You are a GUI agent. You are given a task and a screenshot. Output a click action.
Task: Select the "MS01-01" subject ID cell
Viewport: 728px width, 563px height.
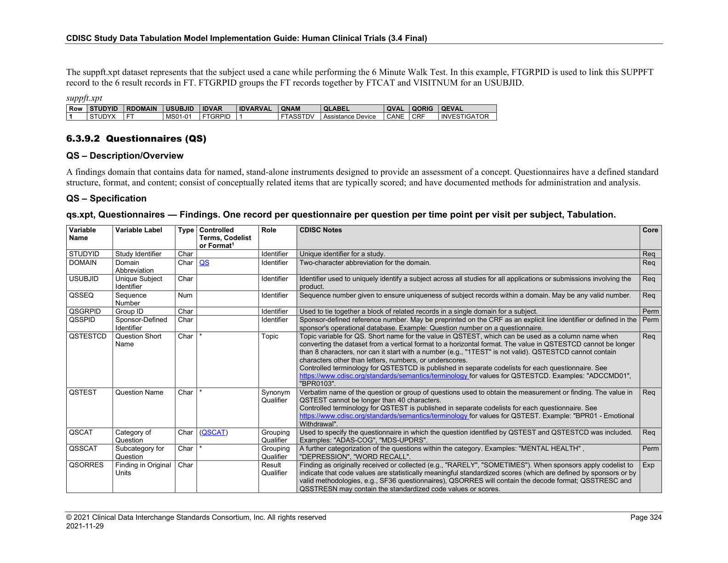click(181, 117)
